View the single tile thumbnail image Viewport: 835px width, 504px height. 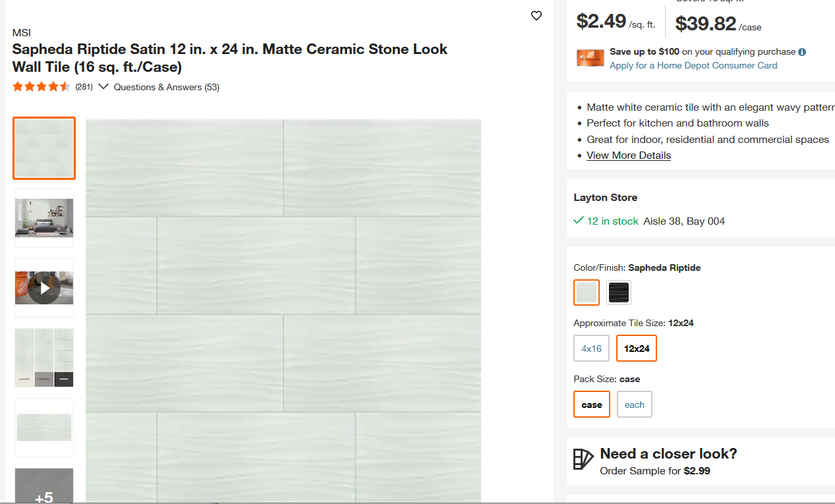[x=44, y=428]
